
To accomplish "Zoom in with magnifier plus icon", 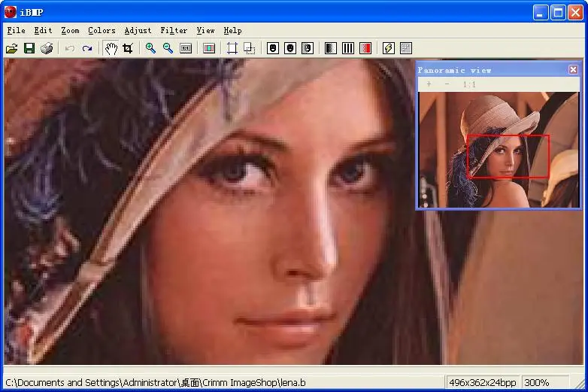I will [150, 48].
